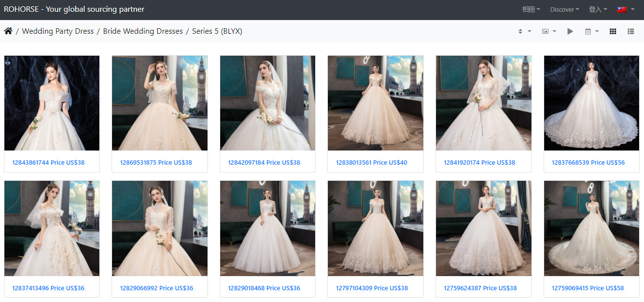This screenshot has width=644, height=302.
Task: Open the US$56 dress 12837668539 thumbnail
Action: click(x=591, y=103)
